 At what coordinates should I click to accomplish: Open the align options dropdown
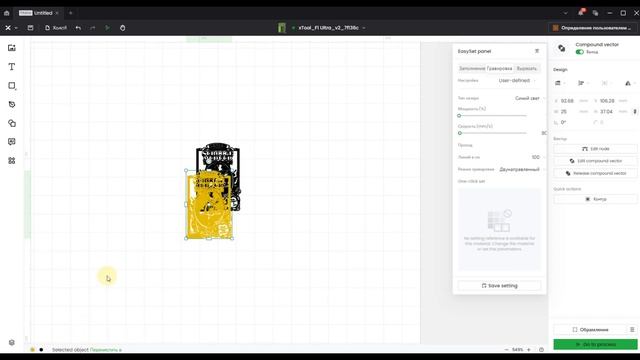click(x=583, y=83)
